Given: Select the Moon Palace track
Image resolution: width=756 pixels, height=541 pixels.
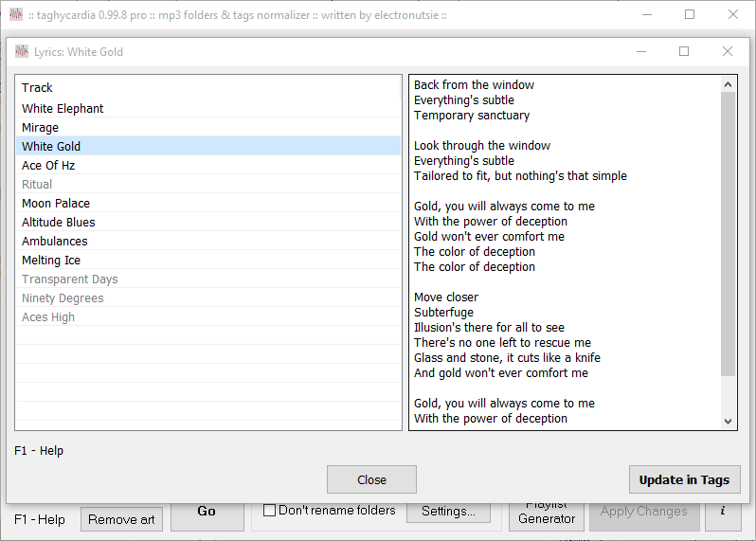Looking at the screenshot, I should click(x=208, y=203).
